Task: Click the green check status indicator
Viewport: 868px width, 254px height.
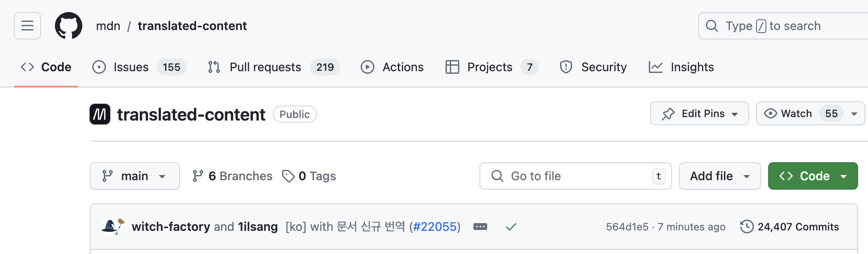Action: 511,227
